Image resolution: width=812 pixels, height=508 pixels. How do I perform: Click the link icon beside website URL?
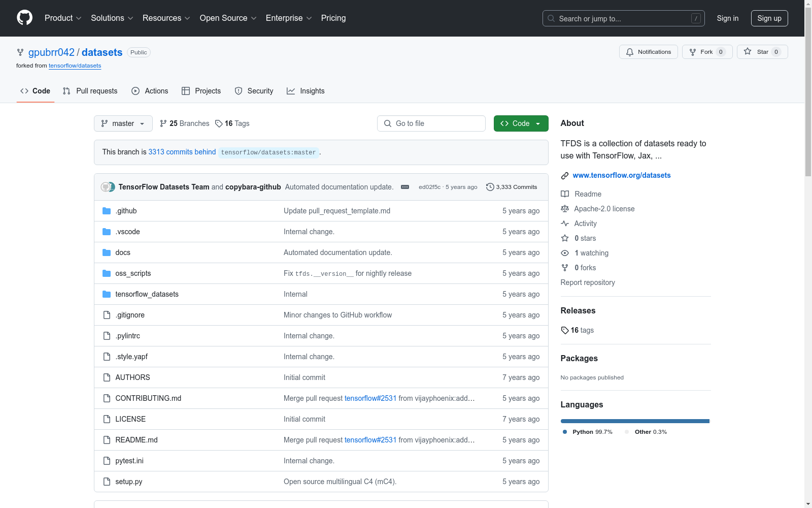tap(565, 176)
